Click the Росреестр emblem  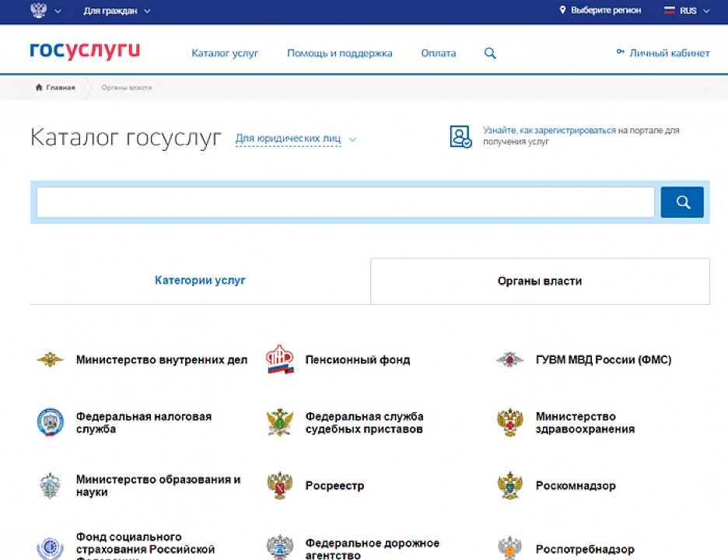click(x=279, y=485)
